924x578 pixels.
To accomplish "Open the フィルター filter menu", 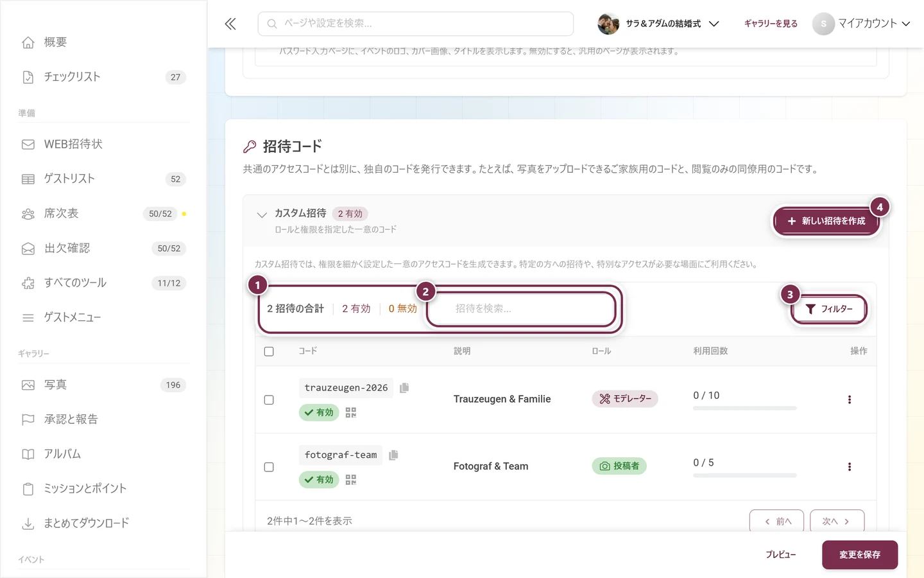I will (829, 309).
